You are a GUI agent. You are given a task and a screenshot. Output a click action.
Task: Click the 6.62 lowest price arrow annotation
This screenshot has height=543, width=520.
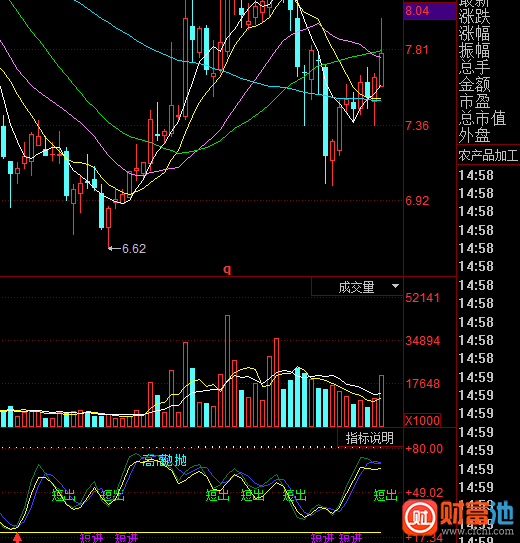pyautogui.click(x=127, y=249)
